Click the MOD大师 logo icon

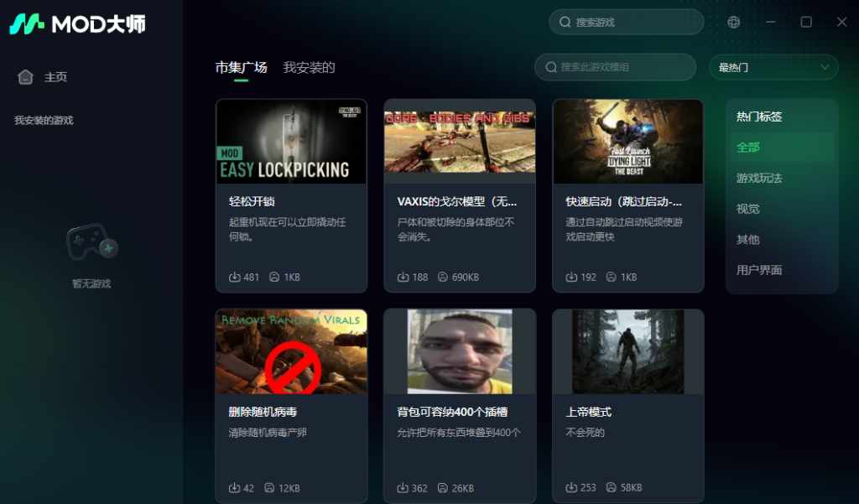point(27,24)
